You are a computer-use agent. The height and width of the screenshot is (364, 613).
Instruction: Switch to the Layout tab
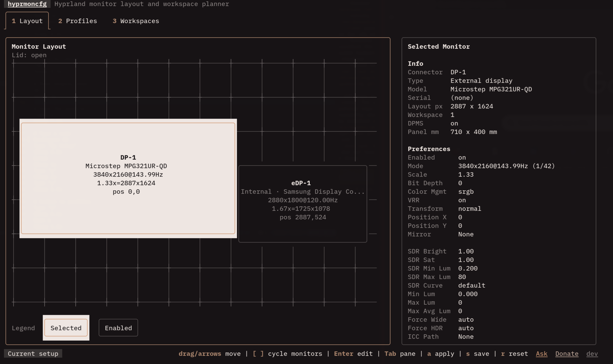pos(27,21)
